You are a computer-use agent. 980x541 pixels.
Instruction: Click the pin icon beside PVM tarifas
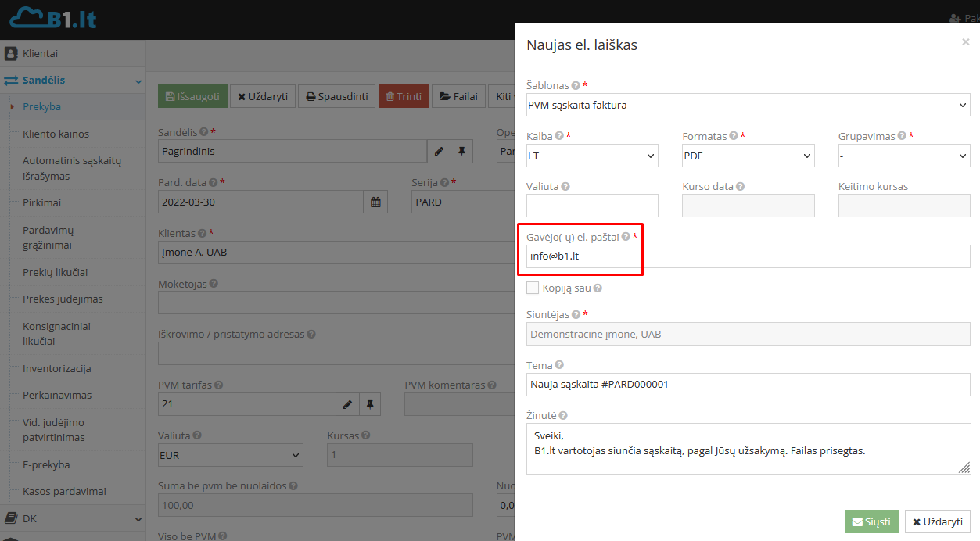pyautogui.click(x=370, y=404)
